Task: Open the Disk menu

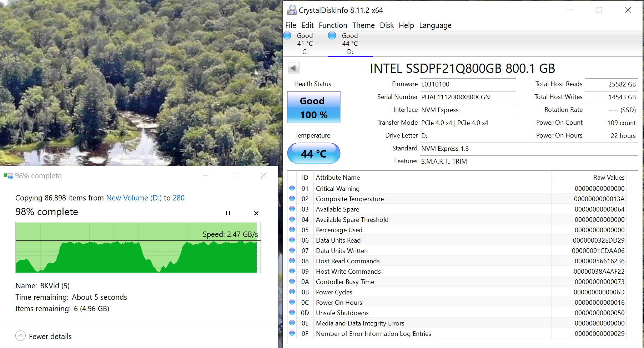Action: pyautogui.click(x=387, y=25)
